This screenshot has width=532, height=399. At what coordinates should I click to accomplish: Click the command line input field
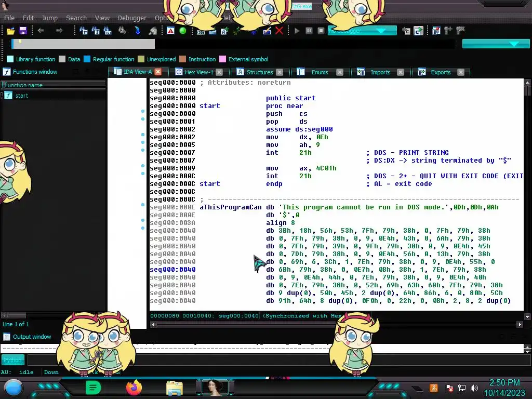pyautogui.click(x=278, y=360)
